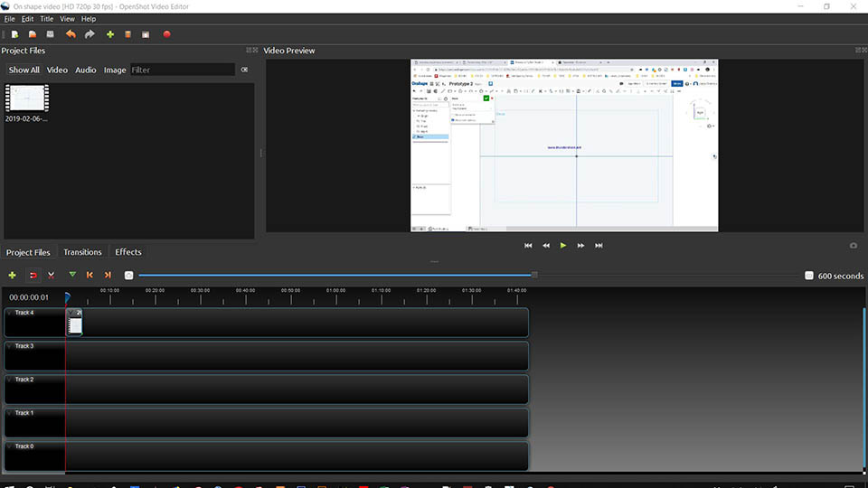The image size is (868, 488).
Task: Open the Help menu
Action: click(89, 19)
